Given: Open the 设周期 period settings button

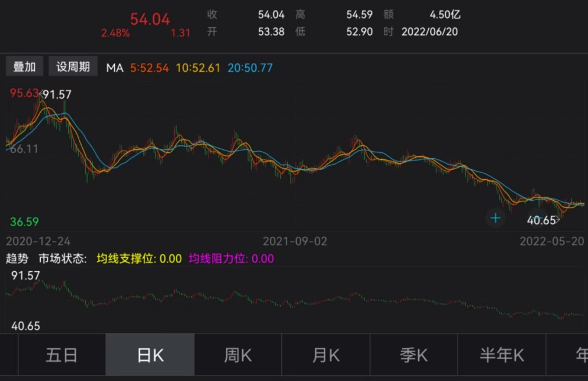Looking at the screenshot, I should (73, 67).
